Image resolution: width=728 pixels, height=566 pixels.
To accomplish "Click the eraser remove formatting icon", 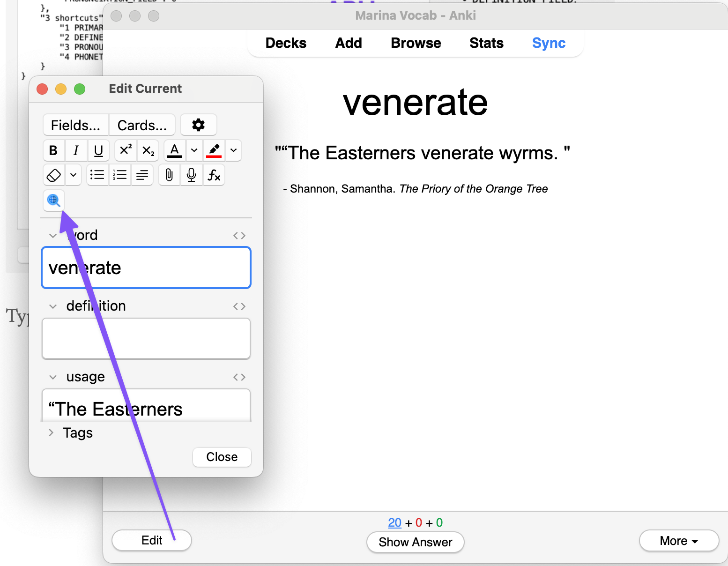I will coord(54,175).
